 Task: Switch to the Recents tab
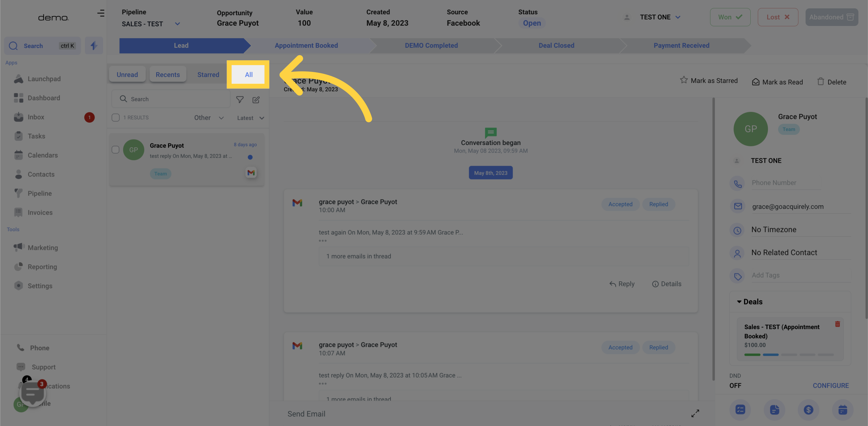(168, 74)
